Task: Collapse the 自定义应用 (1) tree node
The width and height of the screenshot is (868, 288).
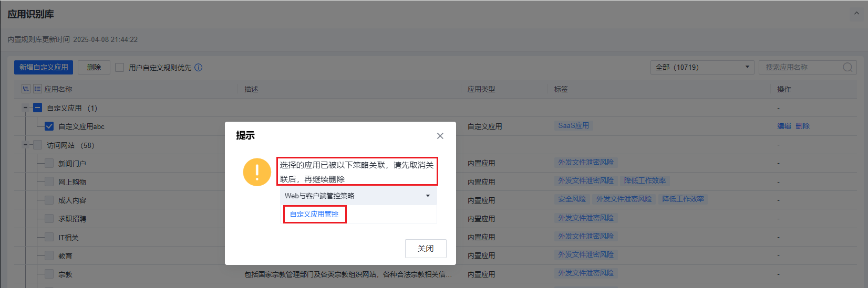Action: pyautogui.click(x=25, y=108)
